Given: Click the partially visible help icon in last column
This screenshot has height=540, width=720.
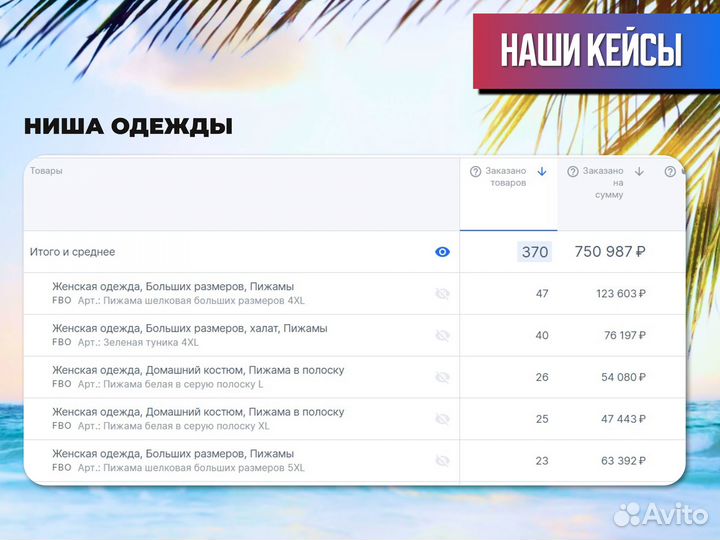Looking at the screenshot, I should tap(670, 172).
